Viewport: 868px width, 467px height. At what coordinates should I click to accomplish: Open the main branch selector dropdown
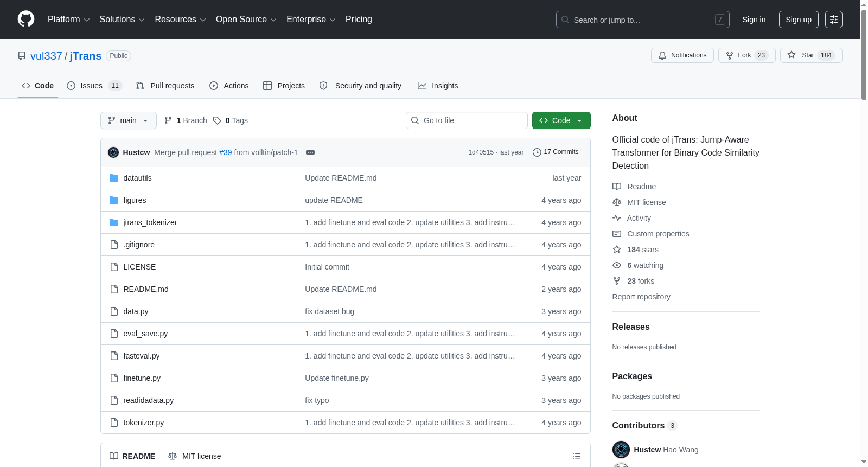point(129,120)
